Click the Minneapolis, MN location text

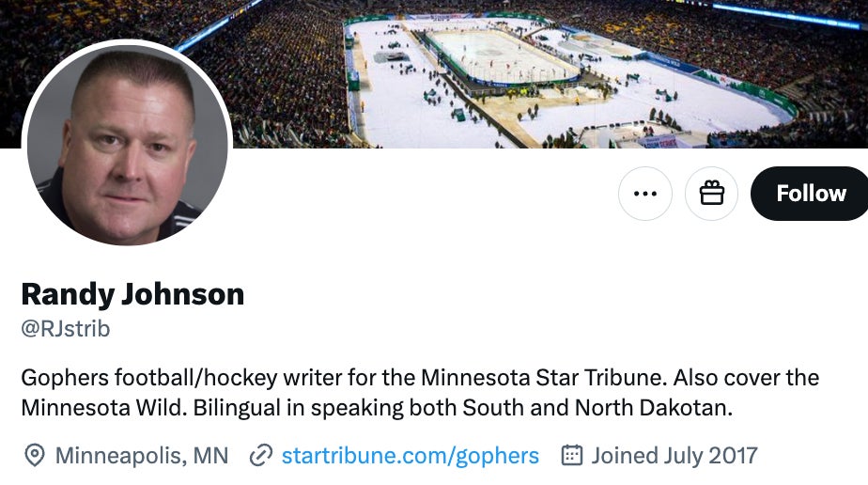[x=142, y=456]
